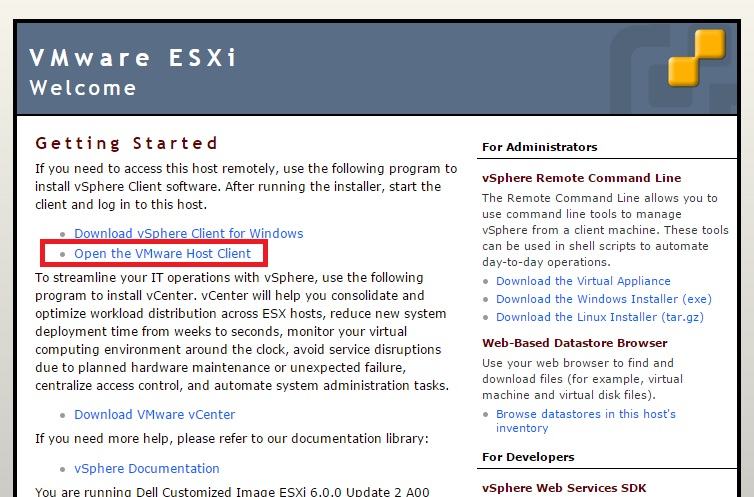754x497 pixels.
Task: Click Download the Virtual Appliance link
Action: coord(583,281)
